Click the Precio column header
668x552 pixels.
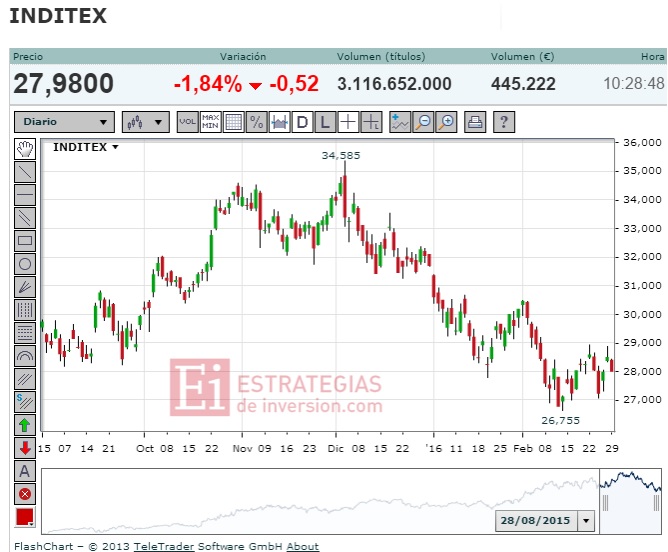point(28,57)
